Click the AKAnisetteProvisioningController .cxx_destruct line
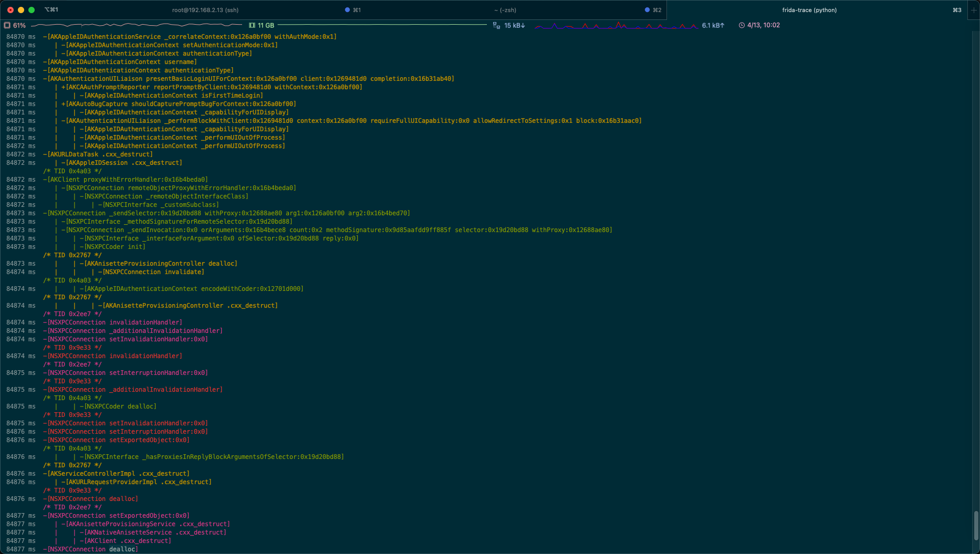Image resolution: width=980 pixels, height=554 pixels. (x=188, y=306)
